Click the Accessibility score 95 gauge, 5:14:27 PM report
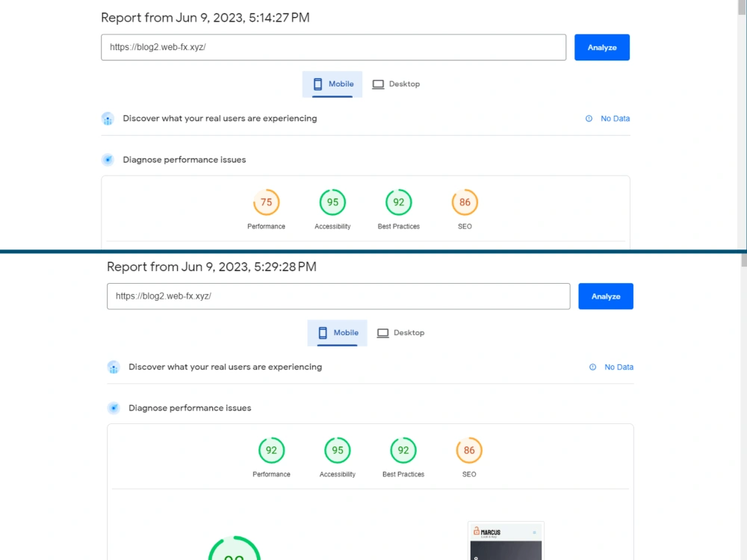 coord(332,202)
